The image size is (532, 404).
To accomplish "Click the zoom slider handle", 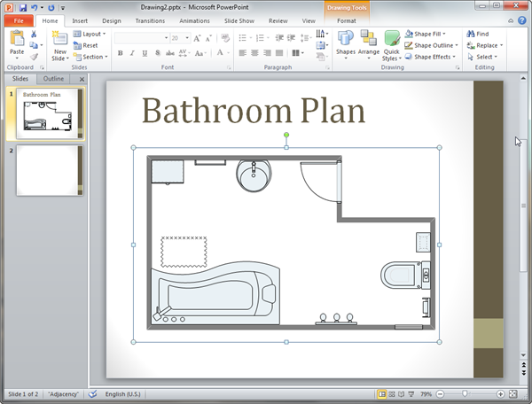I will pos(464,393).
